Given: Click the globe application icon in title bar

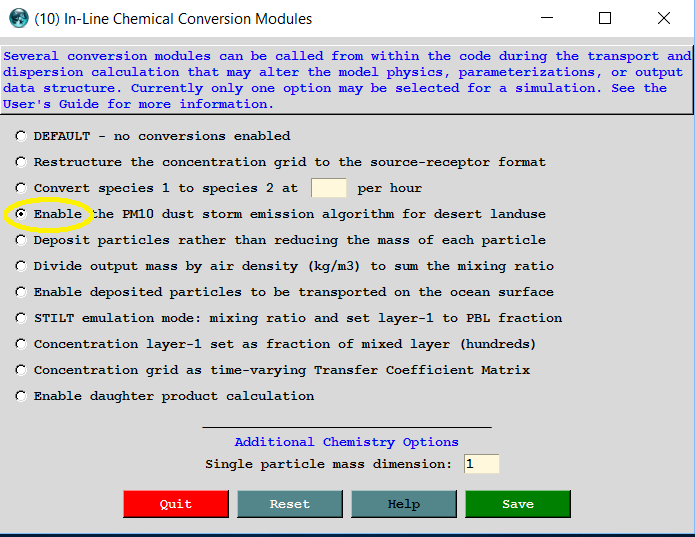Looking at the screenshot, I should (x=18, y=18).
